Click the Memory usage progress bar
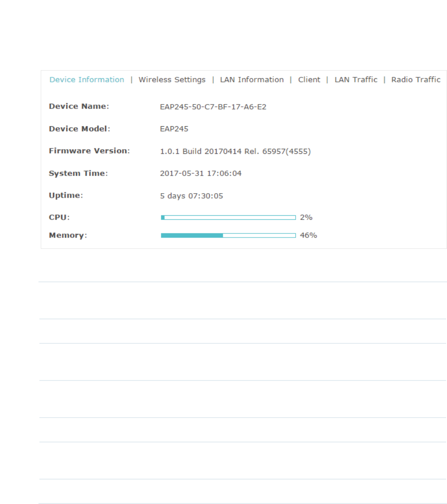Viewport: 447px width, 504px height. [x=228, y=236]
